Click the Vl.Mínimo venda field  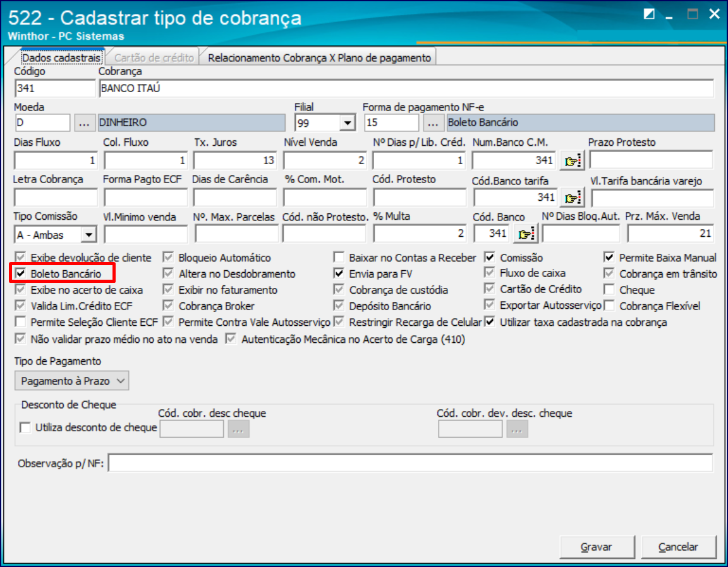click(146, 234)
